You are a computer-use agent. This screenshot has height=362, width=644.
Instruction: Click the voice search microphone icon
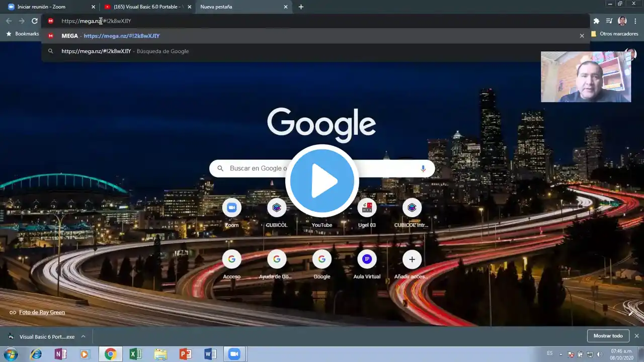tap(423, 168)
